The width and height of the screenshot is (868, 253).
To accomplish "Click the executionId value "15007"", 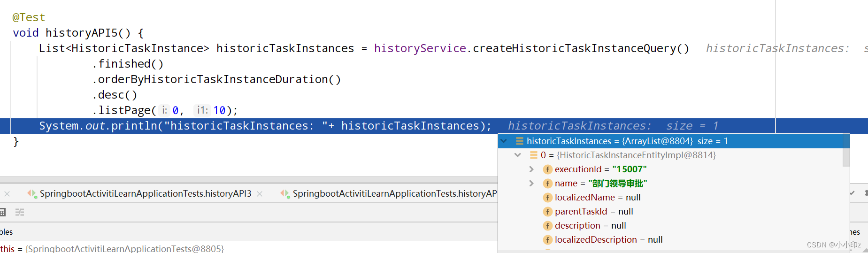I will [630, 169].
